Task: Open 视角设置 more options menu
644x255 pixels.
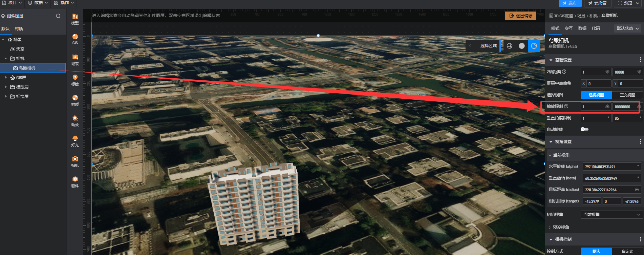Action: click(x=640, y=142)
